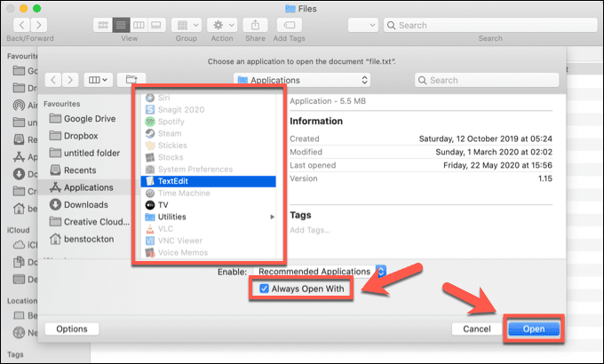Image resolution: width=604 pixels, height=364 pixels.
Task: Click the VNC Viewer app icon
Action: [150, 241]
